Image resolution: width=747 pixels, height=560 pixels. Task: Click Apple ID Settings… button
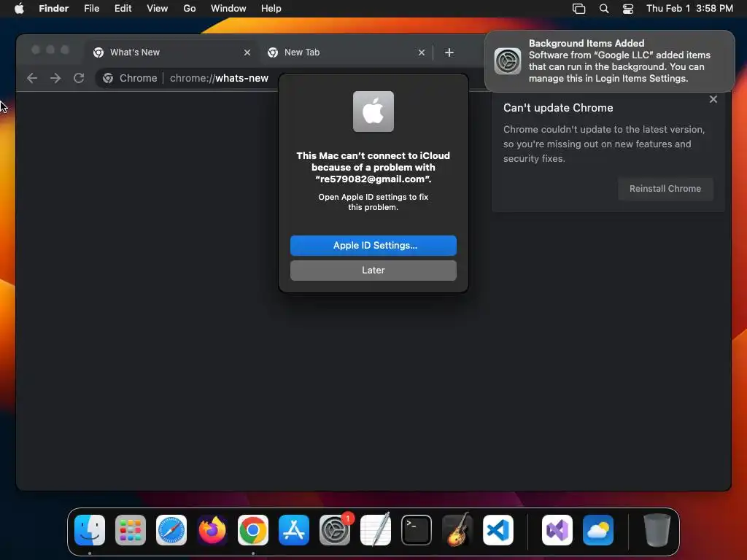click(x=373, y=246)
